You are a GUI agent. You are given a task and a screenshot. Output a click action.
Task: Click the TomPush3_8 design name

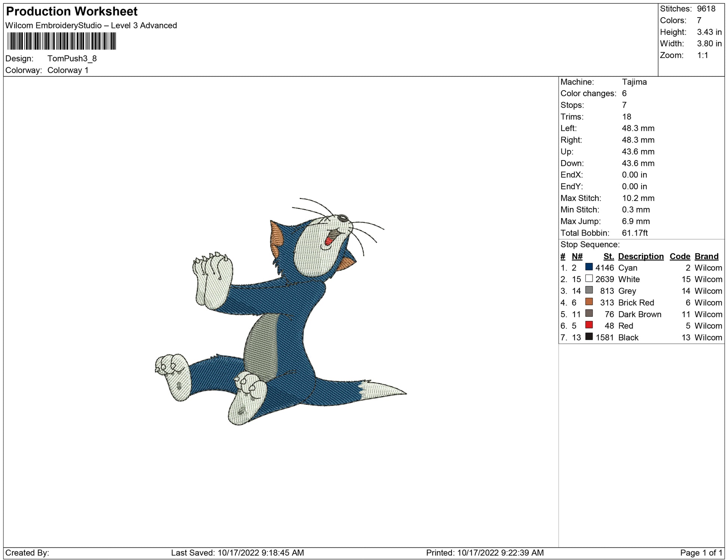(72, 58)
